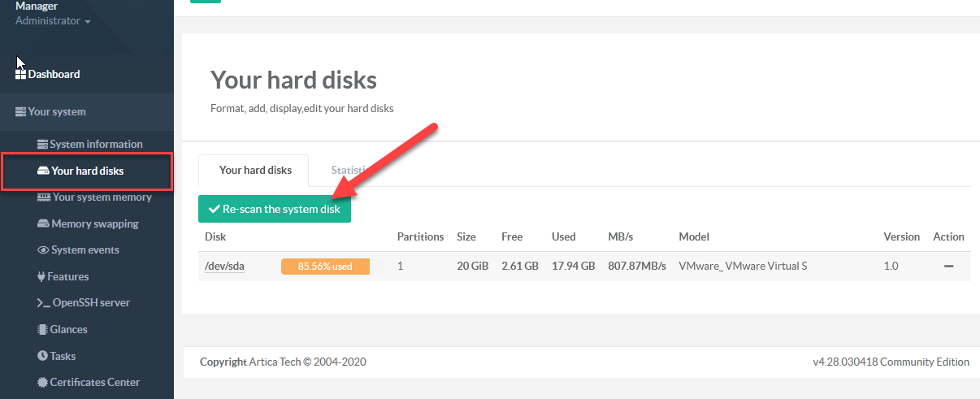Open Memory swapping in sidebar
This screenshot has width=980, height=399.
click(x=94, y=223)
